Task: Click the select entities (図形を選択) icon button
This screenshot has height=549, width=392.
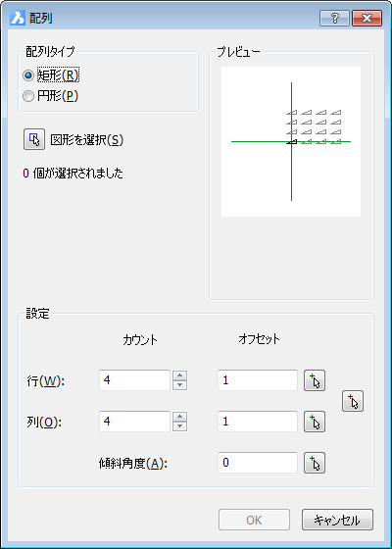Action: click(34, 139)
